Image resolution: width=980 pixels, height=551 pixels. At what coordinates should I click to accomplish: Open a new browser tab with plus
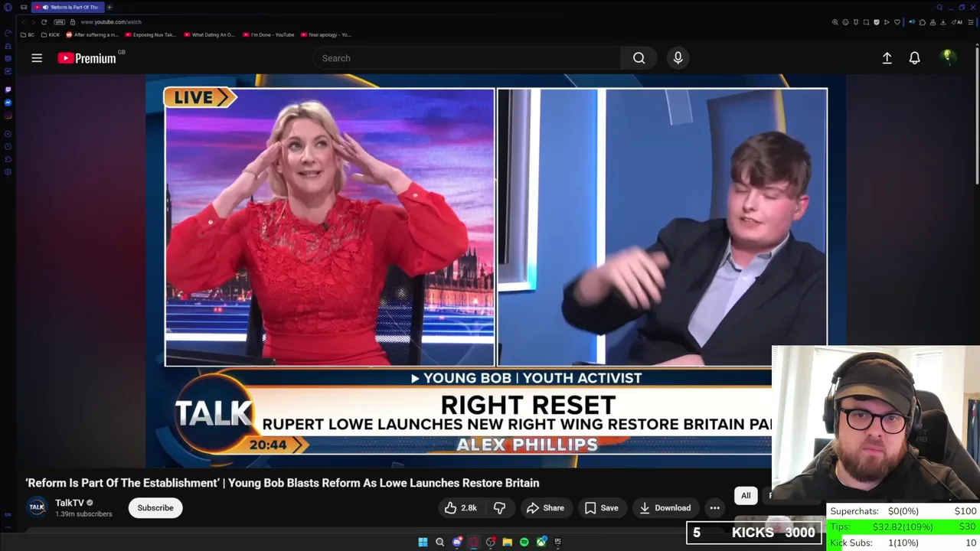coord(109,7)
